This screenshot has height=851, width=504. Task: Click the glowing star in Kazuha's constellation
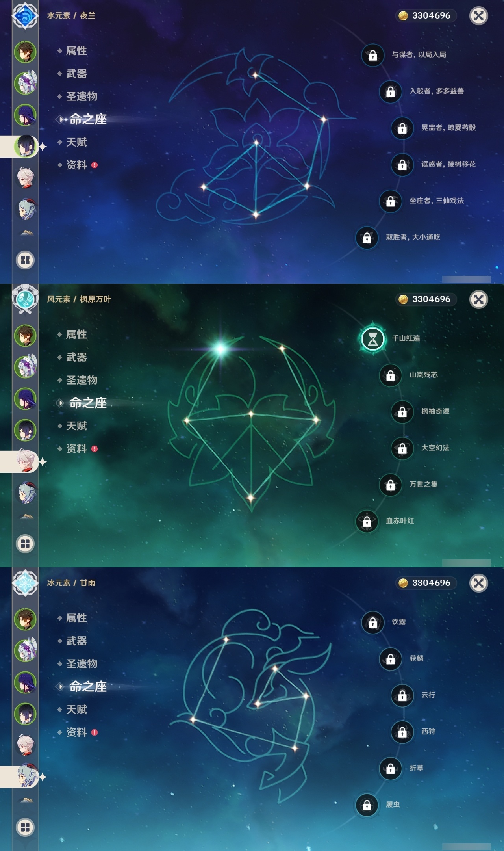click(220, 348)
